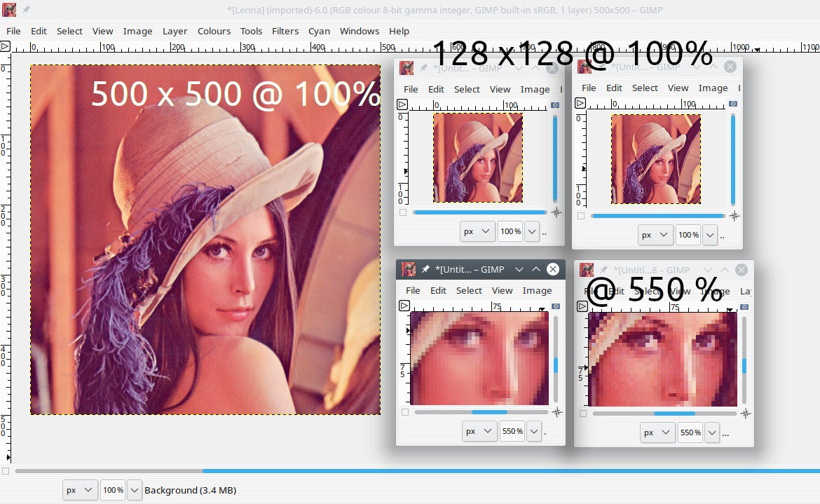Viewport: 820px width, 504px height.
Task: Toggle Quick Mask checkbox in upper-left 100% window
Action: click(403, 213)
